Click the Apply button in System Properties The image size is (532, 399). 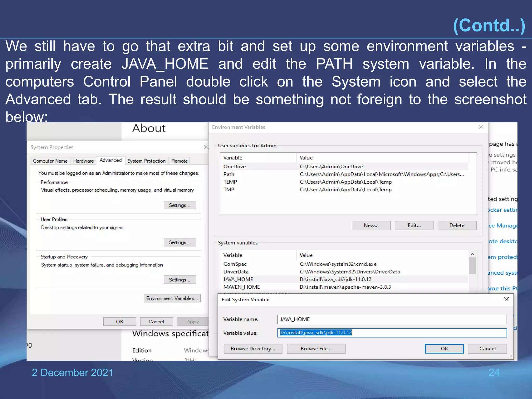coord(193,322)
